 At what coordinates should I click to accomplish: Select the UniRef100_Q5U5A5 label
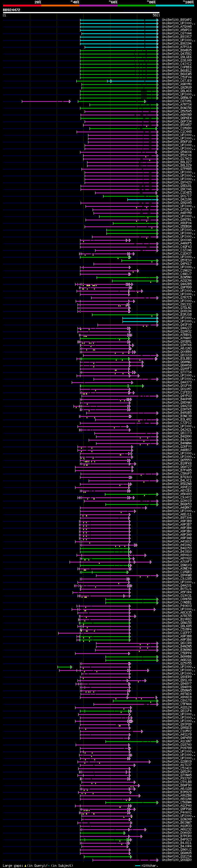(177, 111)
